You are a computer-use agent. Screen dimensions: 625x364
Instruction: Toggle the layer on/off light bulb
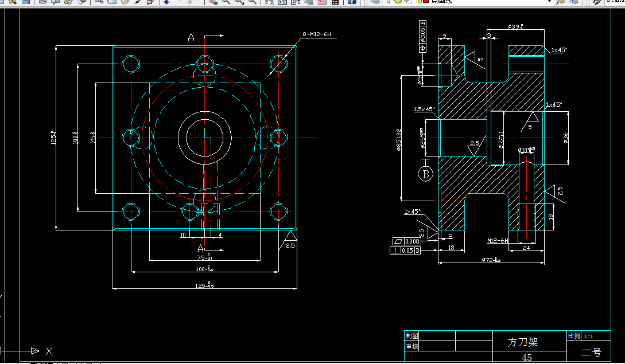[388, 2]
